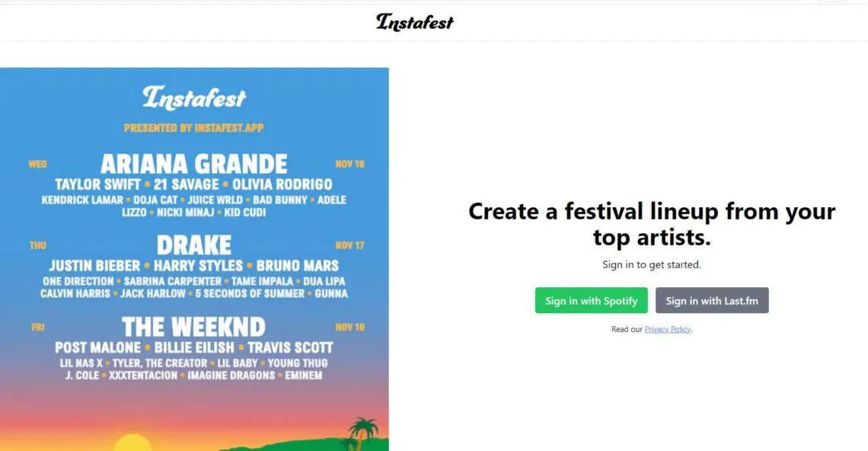Sign in with Spotify
Screen dimensions: 868x451
coord(591,300)
